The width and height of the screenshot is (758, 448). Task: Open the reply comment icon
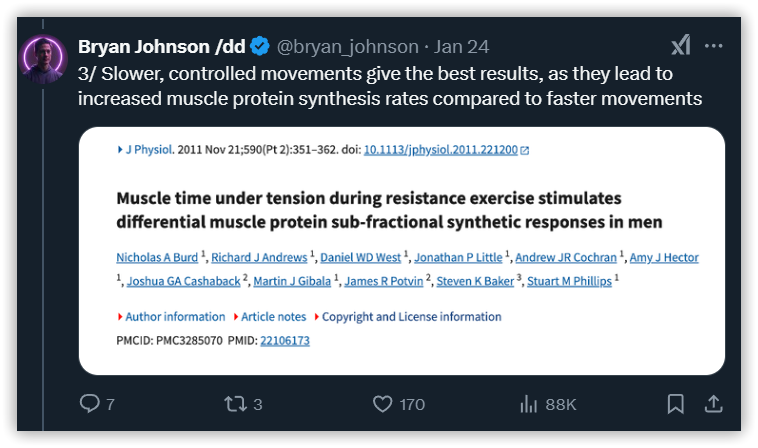(90, 404)
